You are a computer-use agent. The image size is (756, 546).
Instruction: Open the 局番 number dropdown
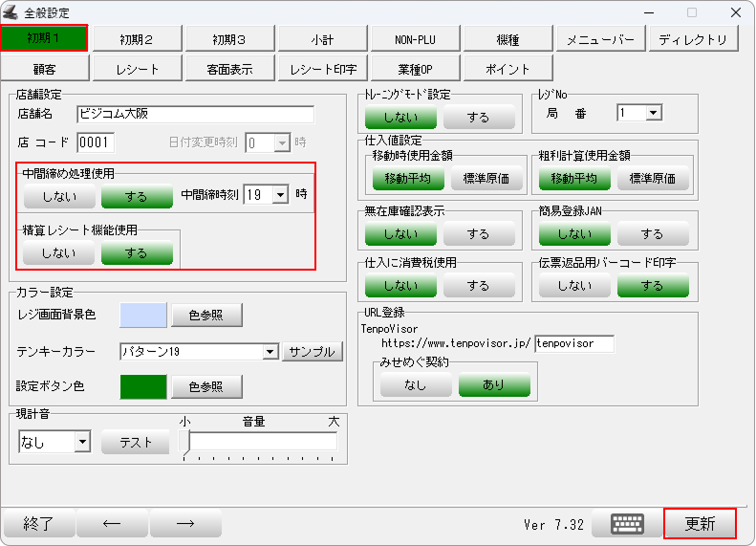[654, 113]
